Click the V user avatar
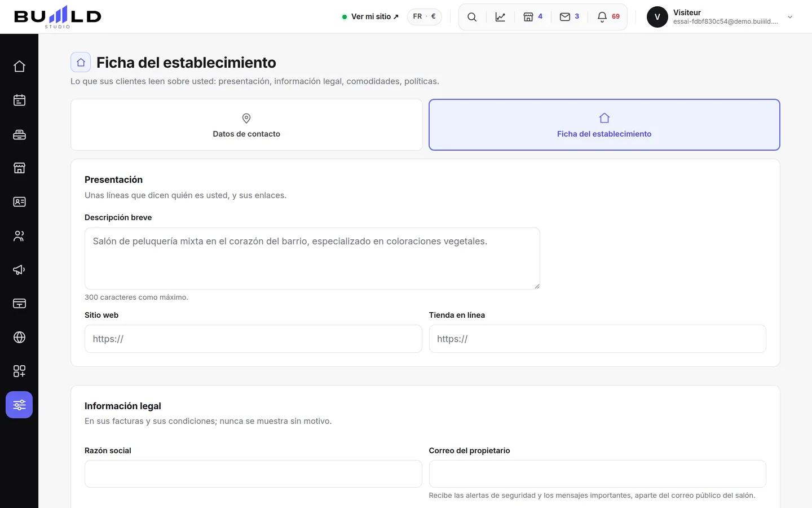The height and width of the screenshot is (508, 812). pos(657,17)
